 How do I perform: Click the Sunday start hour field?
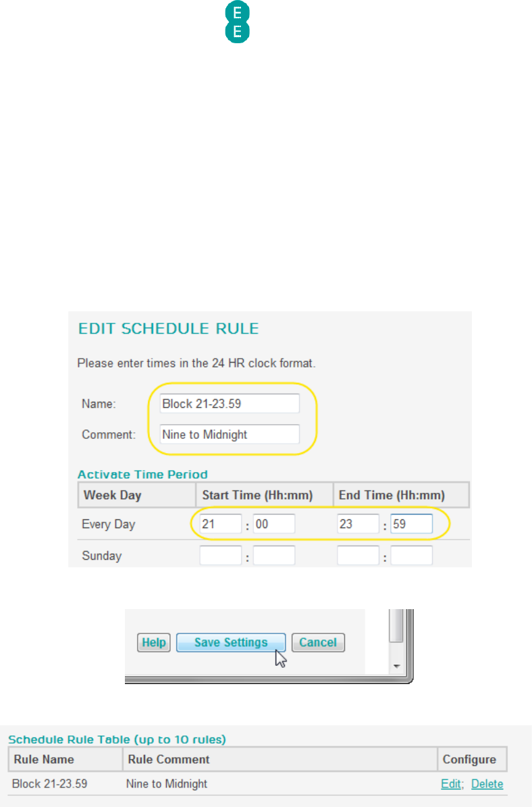tap(220, 555)
